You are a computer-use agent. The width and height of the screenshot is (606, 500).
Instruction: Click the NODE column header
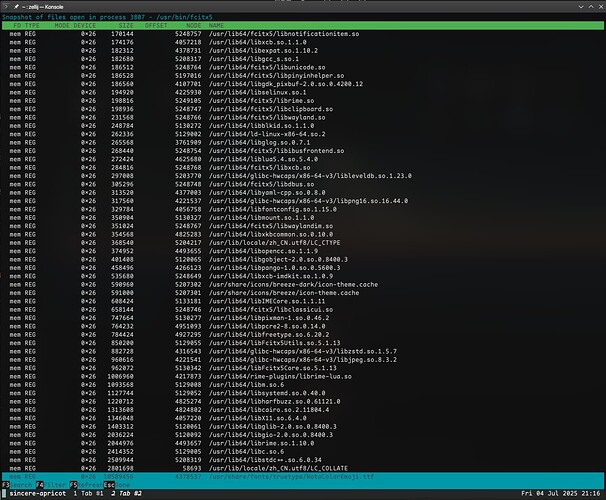pos(194,26)
